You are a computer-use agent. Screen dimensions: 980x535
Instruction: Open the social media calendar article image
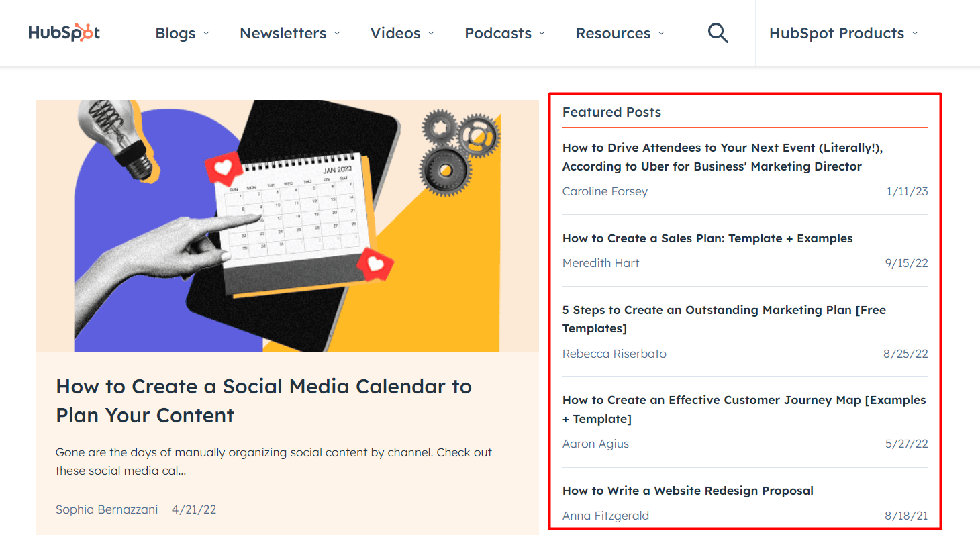click(287, 226)
